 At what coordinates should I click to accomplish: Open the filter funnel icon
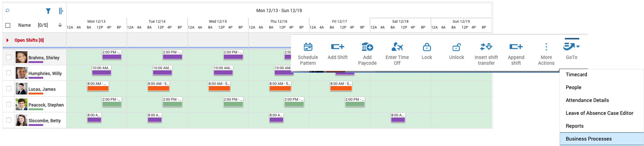(48, 11)
